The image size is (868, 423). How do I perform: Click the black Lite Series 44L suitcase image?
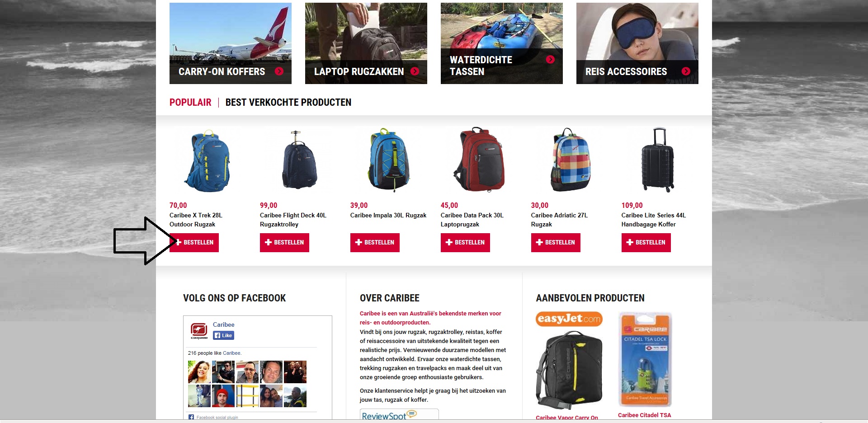[x=658, y=160]
